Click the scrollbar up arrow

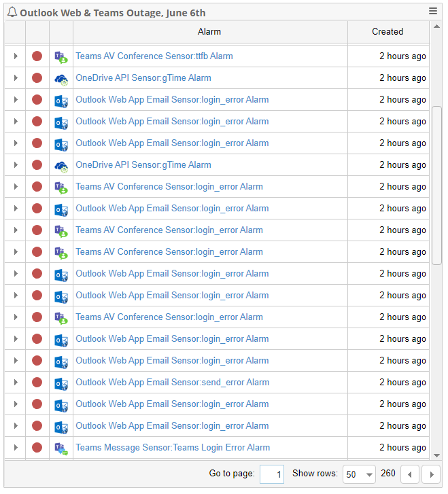(x=436, y=27)
